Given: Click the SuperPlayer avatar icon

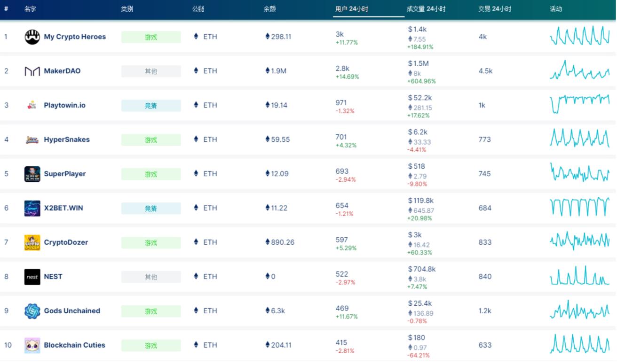Looking at the screenshot, I should [x=31, y=174].
